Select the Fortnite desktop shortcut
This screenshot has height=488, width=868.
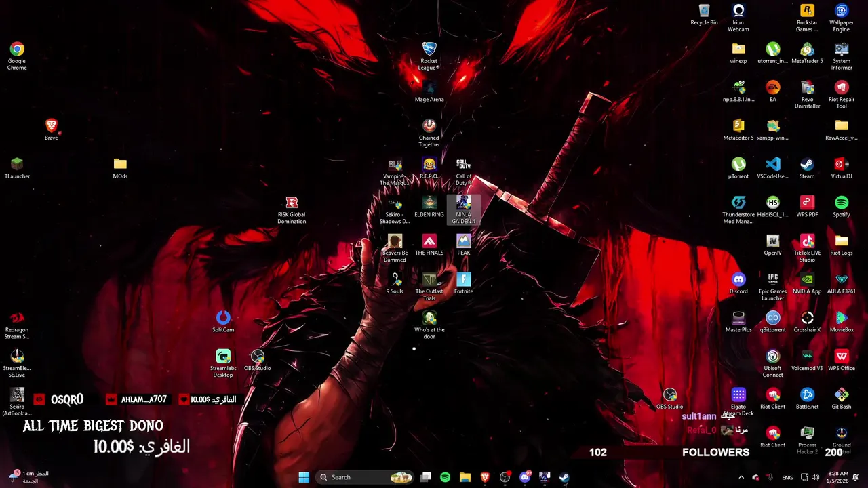464,283
